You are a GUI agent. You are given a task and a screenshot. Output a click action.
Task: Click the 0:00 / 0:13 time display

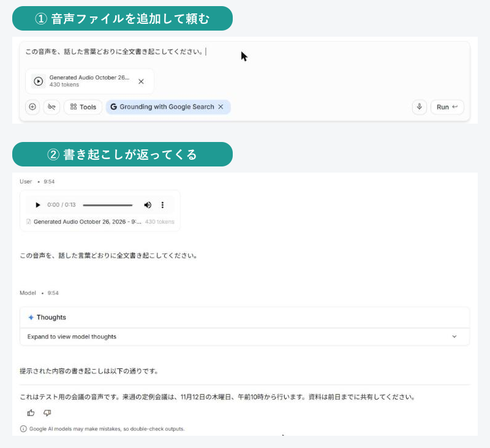pyautogui.click(x=62, y=205)
